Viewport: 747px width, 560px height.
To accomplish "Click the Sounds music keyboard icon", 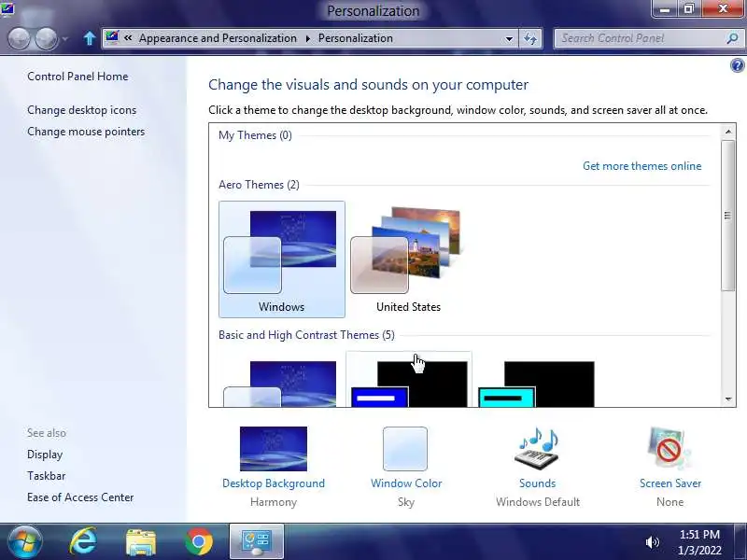I will pos(538,449).
